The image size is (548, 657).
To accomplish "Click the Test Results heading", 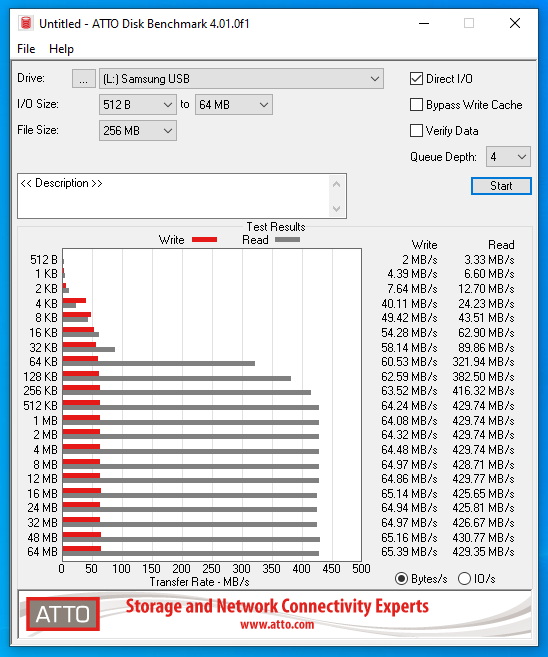I will pos(276,227).
